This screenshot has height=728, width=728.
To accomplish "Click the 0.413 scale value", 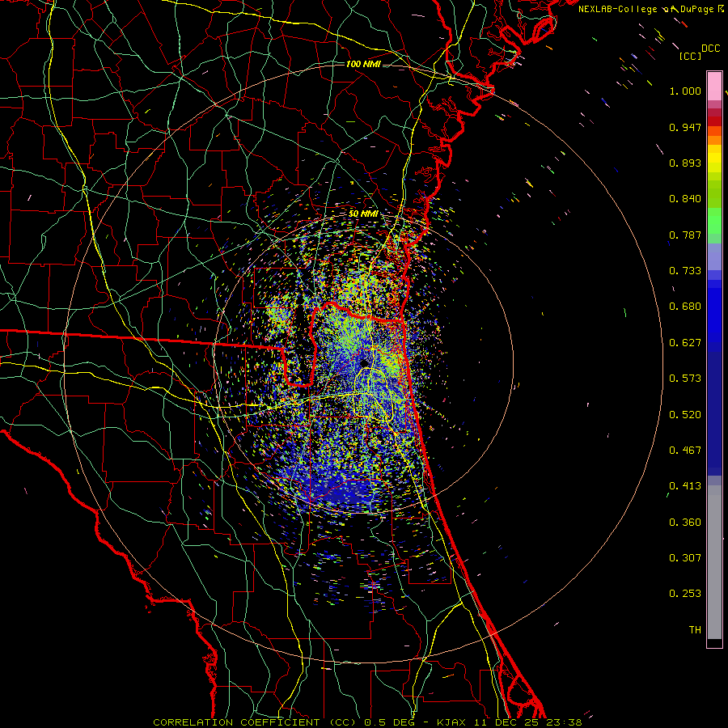I will 685,486.
